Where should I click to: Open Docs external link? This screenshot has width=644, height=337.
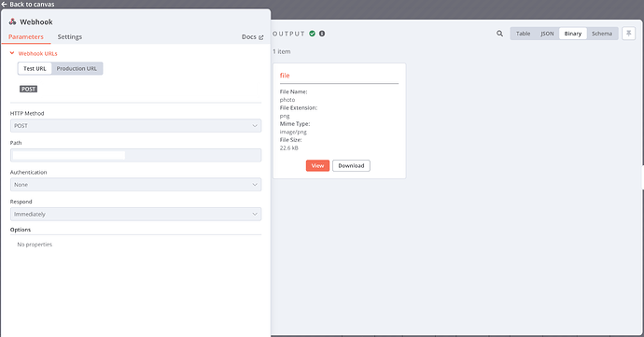coord(252,37)
